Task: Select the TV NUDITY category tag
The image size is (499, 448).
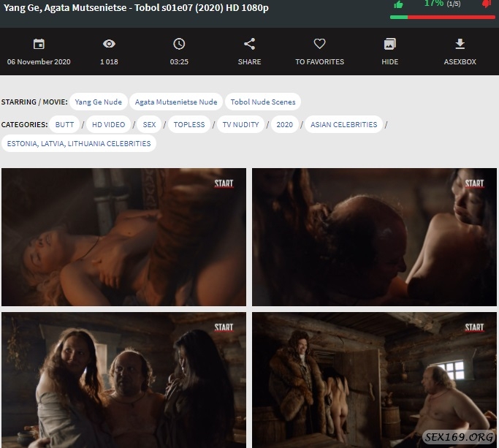Action: pos(240,124)
